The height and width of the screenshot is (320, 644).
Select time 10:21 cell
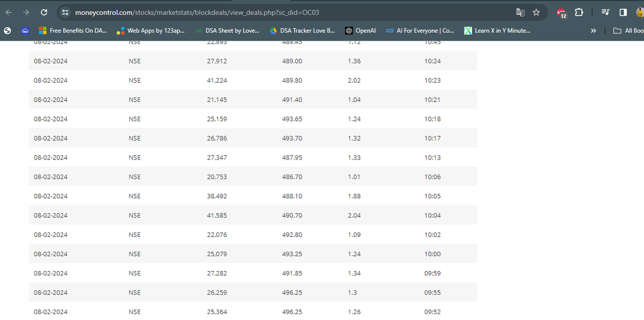(x=432, y=100)
